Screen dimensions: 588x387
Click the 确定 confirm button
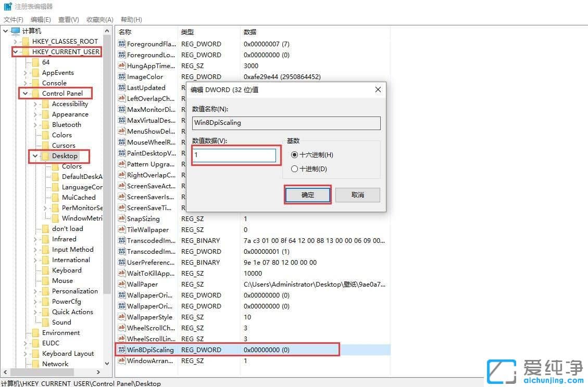[x=307, y=195]
